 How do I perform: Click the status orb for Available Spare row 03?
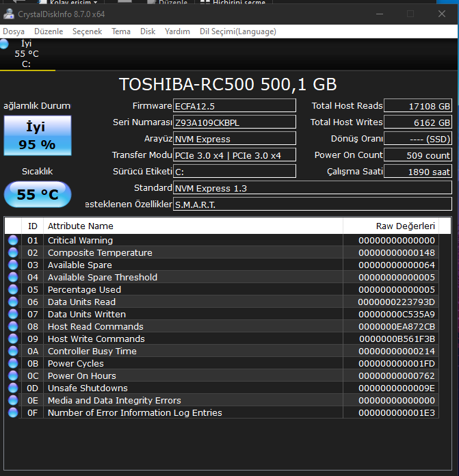[13, 265]
